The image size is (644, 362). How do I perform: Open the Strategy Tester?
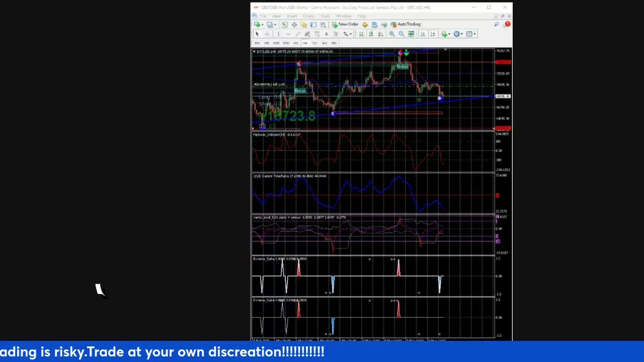[x=323, y=25]
